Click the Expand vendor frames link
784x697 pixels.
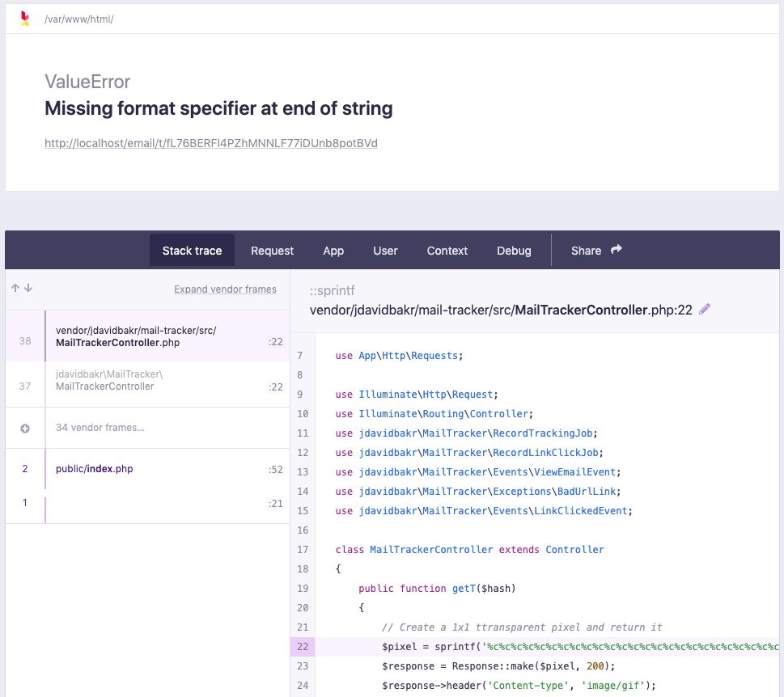[x=225, y=289]
